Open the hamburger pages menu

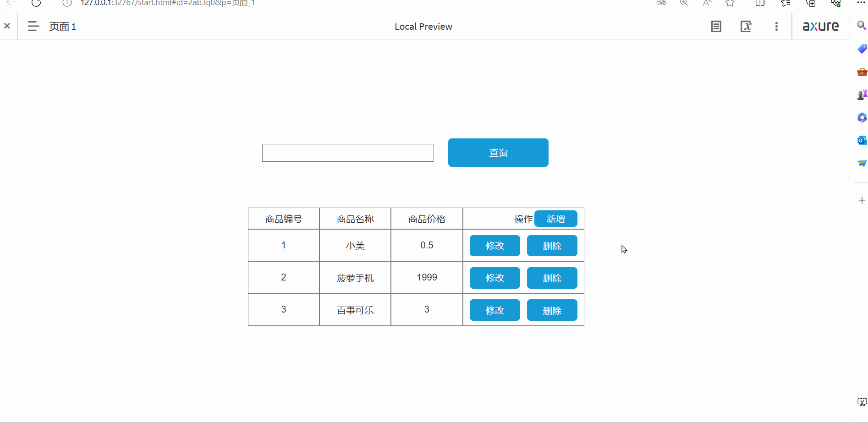click(x=33, y=26)
